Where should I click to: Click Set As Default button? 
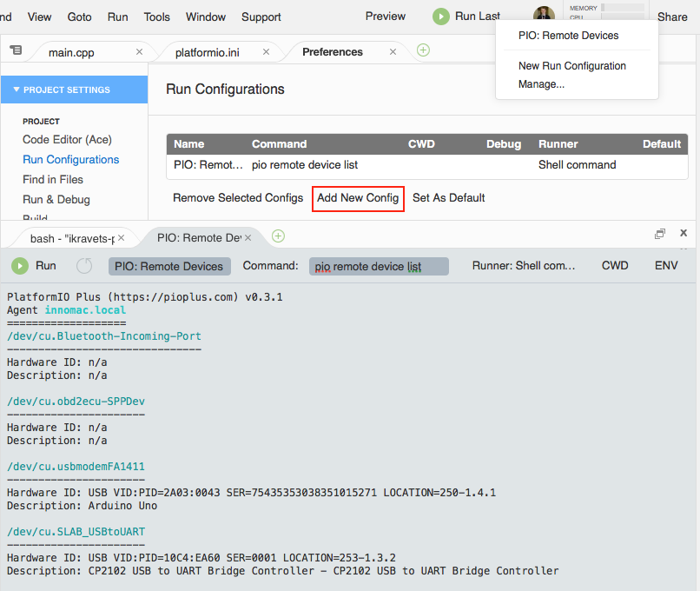click(449, 197)
